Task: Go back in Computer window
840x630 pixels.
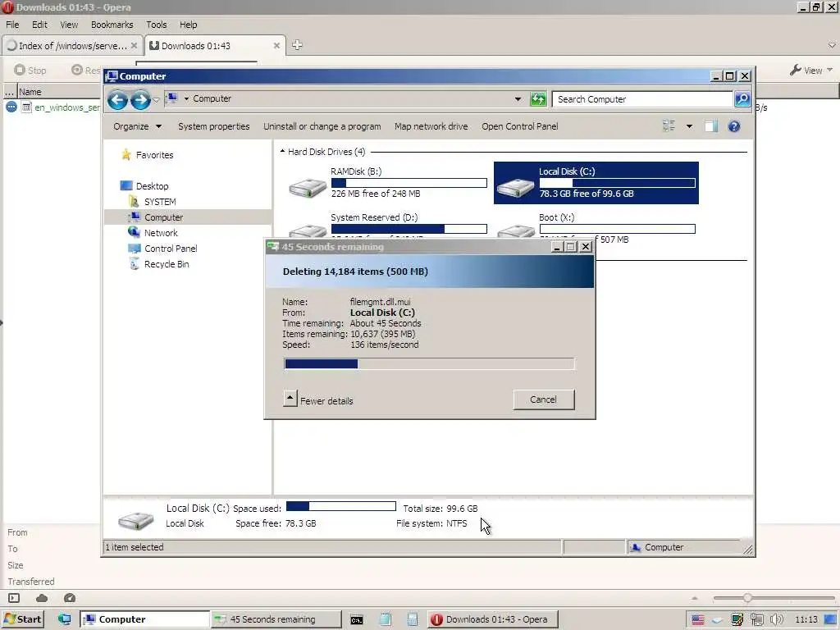Action: [117, 99]
